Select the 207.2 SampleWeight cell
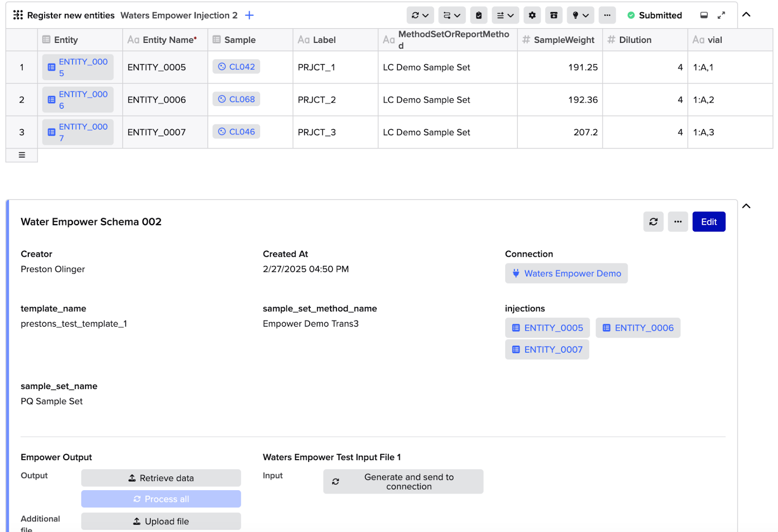This screenshot has width=778, height=532. coord(560,132)
